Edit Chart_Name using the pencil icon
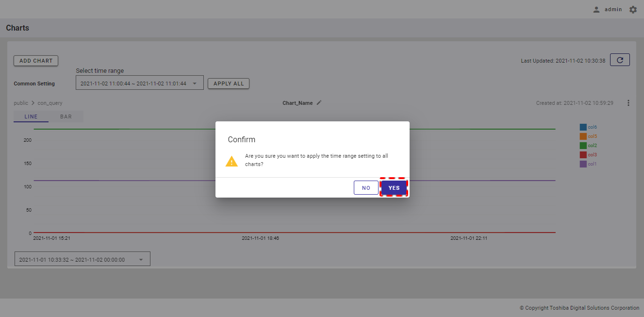 pos(319,103)
